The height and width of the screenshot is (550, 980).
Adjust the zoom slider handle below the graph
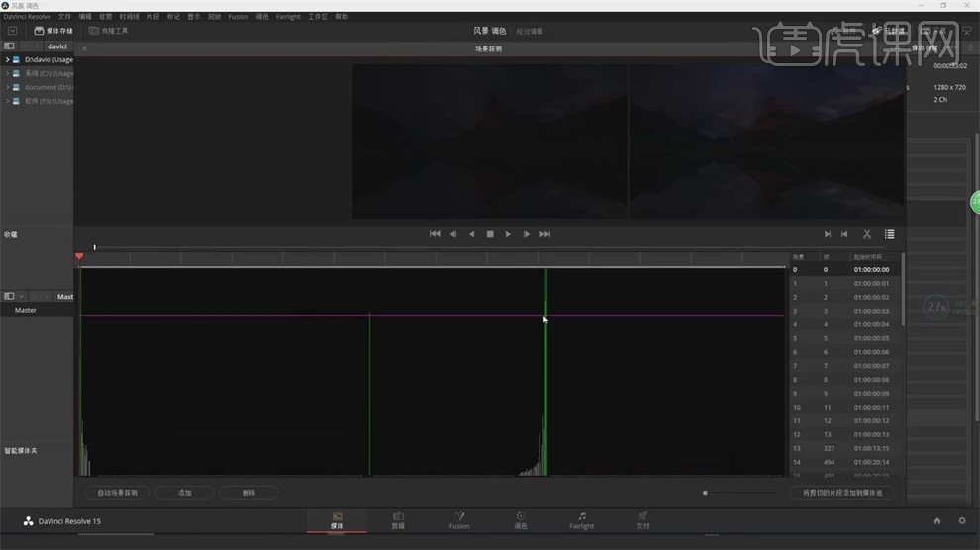(x=705, y=493)
